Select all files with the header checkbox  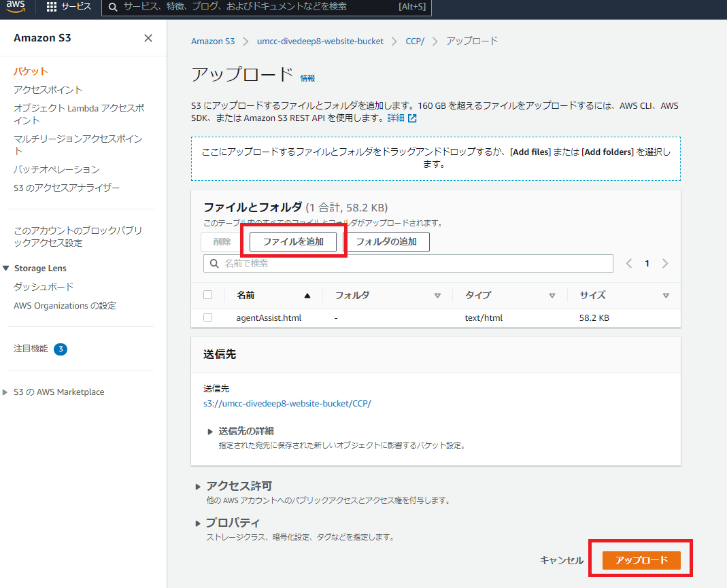(207, 295)
